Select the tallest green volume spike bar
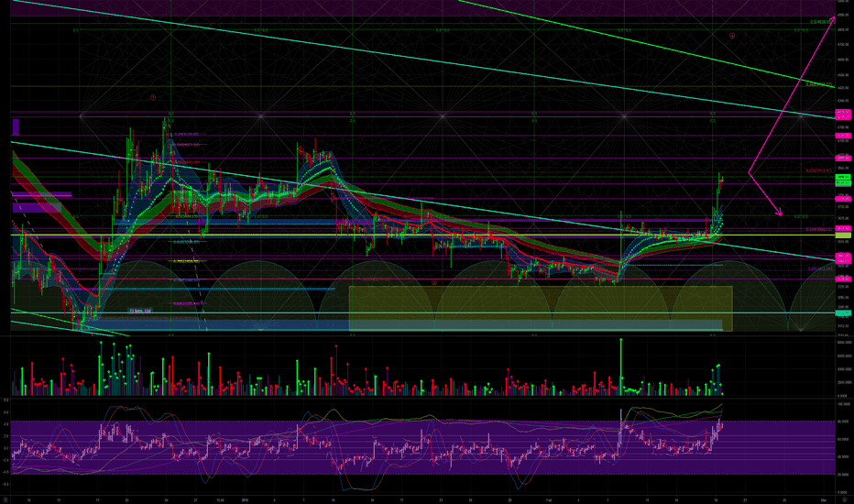Viewport: 854px width, 504px height. (x=621, y=367)
